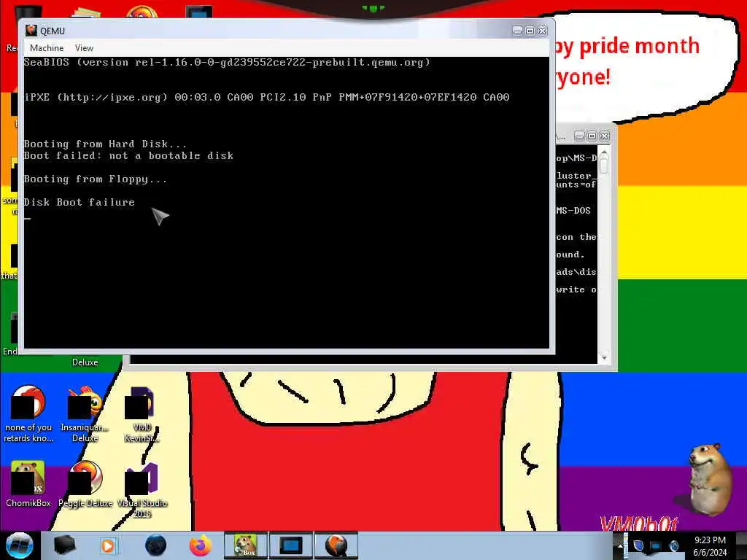
Task: Select the VM0 KevinSi desktop icon
Action: [x=142, y=414]
